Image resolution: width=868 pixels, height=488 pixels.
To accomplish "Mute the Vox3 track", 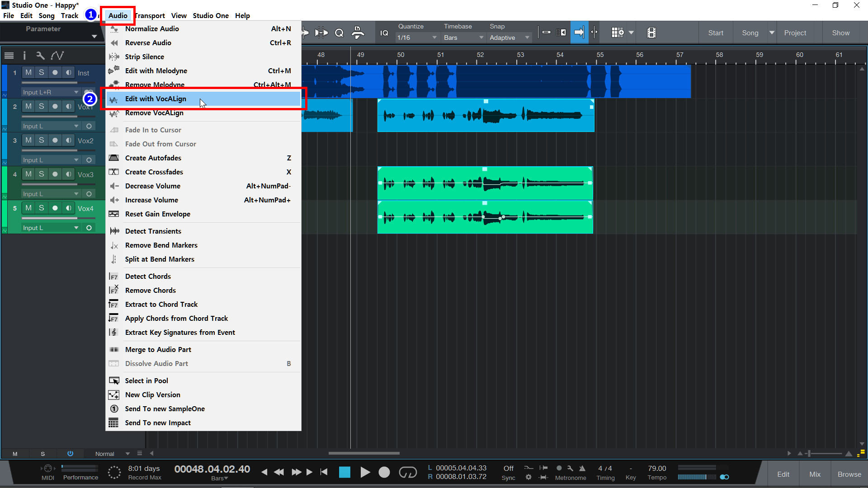I will click(x=28, y=174).
